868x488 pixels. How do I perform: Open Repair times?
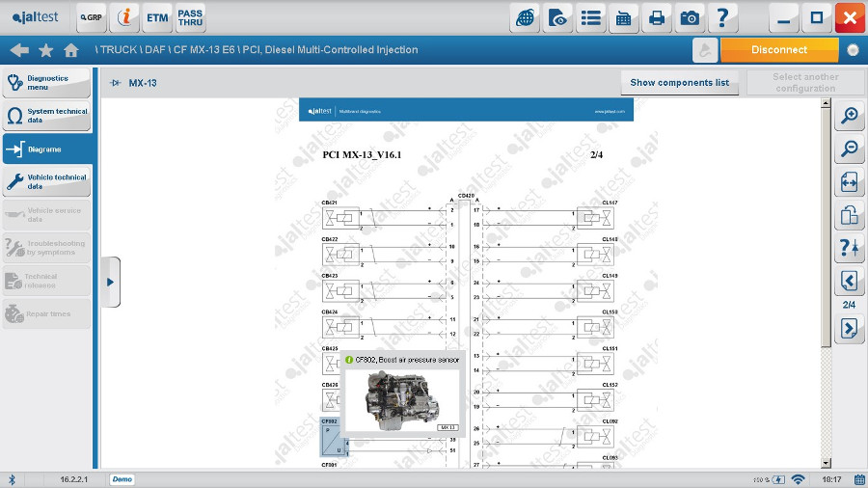click(x=46, y=313)
